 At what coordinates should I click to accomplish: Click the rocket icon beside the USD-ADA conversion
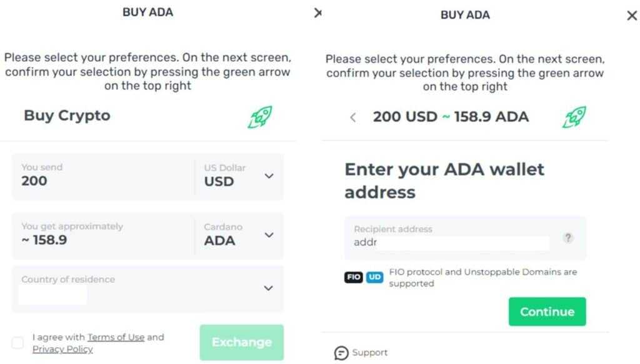pos(573,117)
